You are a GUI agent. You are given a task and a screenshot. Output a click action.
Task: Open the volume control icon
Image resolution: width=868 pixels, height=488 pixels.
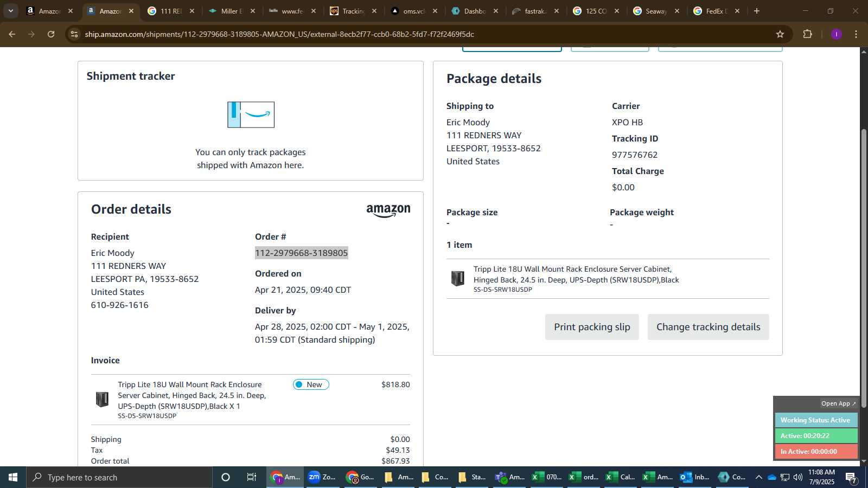798,477
